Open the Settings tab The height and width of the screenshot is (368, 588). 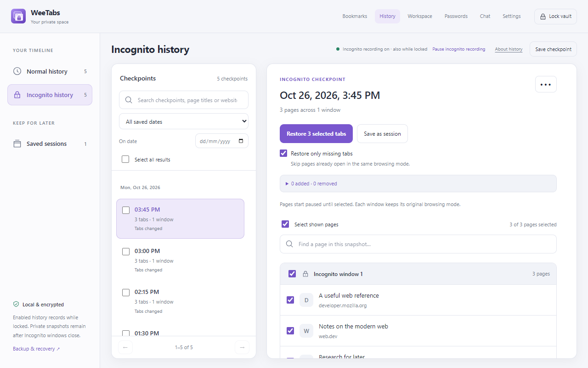pos(512,16)
